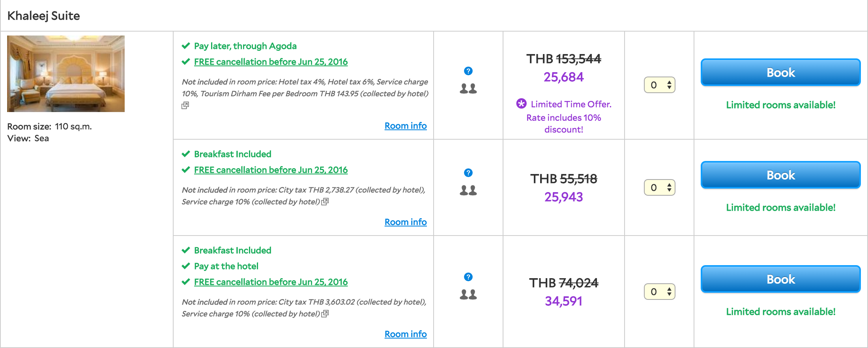
Task: Click the help question icon for the 25,943 rate
Action: point(468,173)
